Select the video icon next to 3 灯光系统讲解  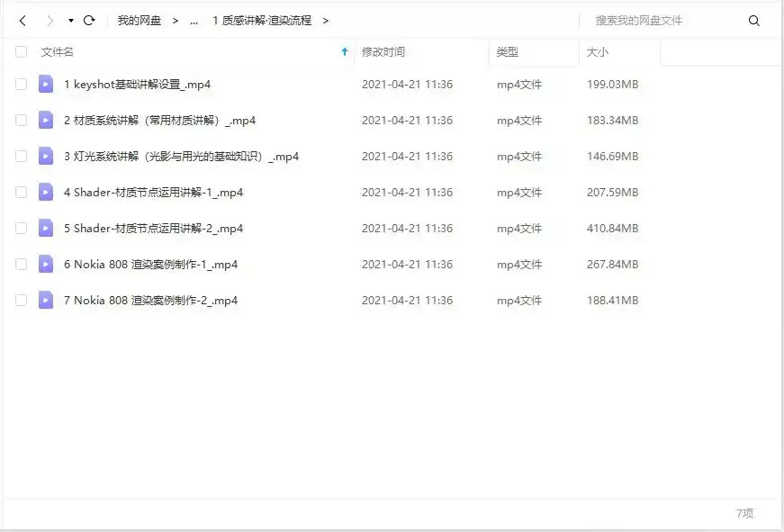coord(46,156)
